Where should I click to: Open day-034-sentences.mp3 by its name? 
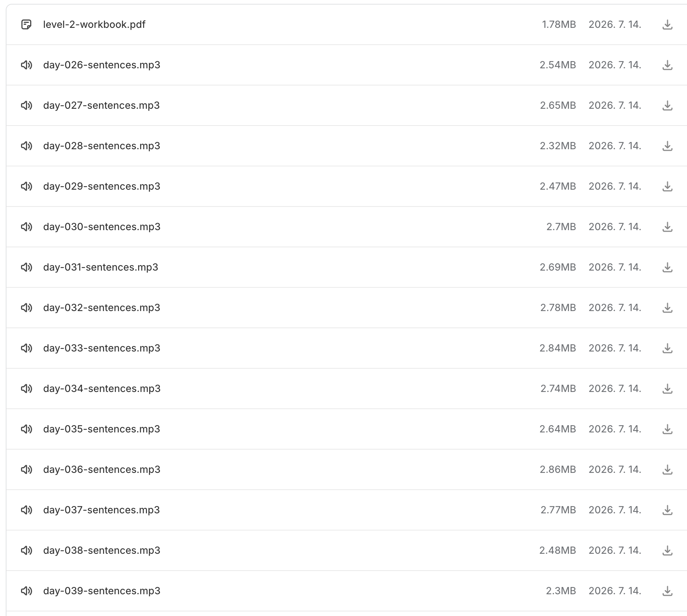(102, 389)
